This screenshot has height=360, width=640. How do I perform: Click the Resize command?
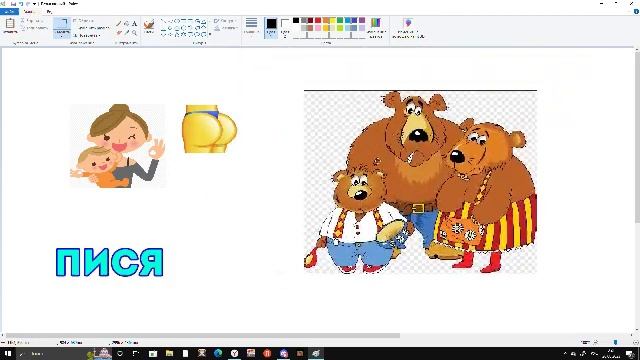pos(91,28)
